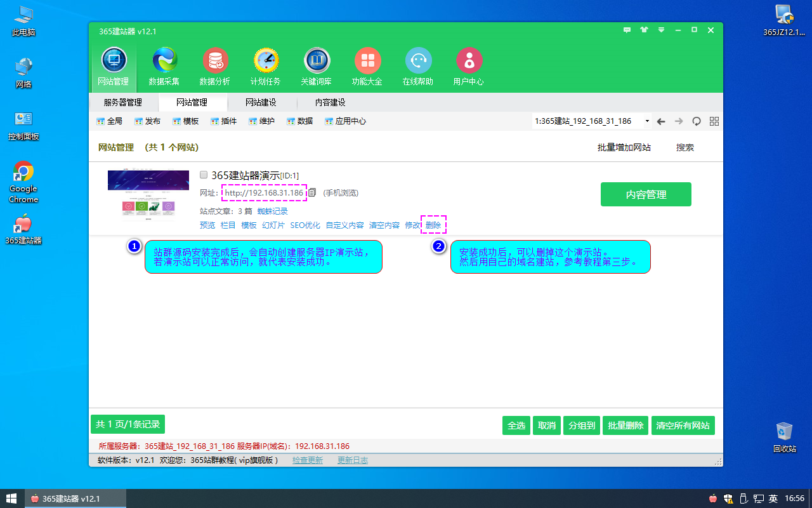Viewport: 812px width, 508px height.
Task: Click the 清空所有网站 button
Action: [x=683, y=425]
